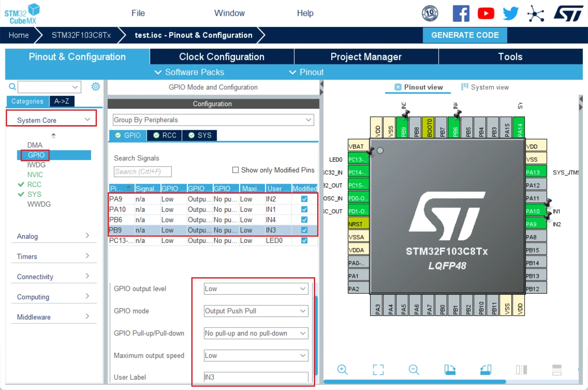This screenshot has height=390, width=588.
Task: Click the BOOT0 pin on the chip
Action: pos(429,127)
